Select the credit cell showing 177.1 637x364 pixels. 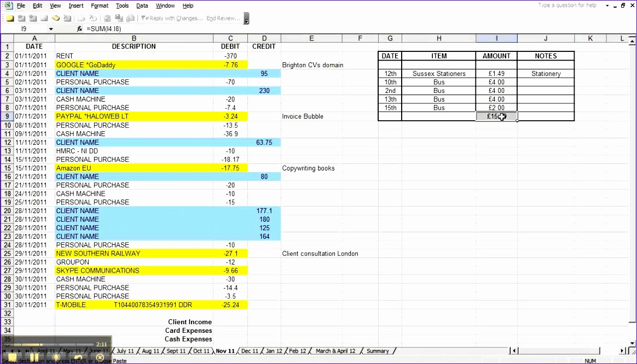click(x=264, y=210)
